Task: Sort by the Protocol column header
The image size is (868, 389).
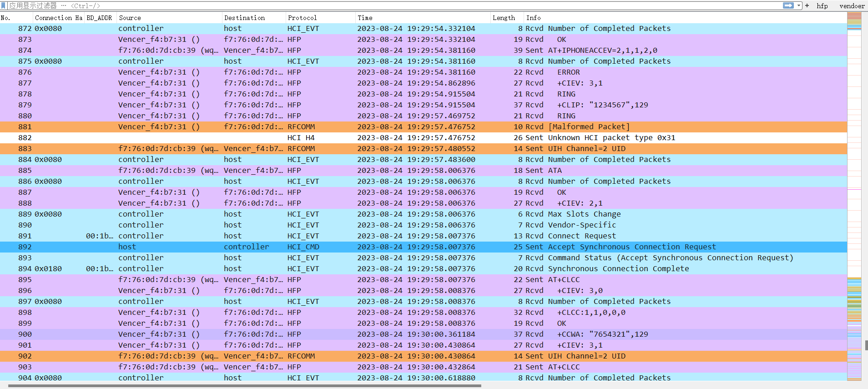Action: [321, 18]
